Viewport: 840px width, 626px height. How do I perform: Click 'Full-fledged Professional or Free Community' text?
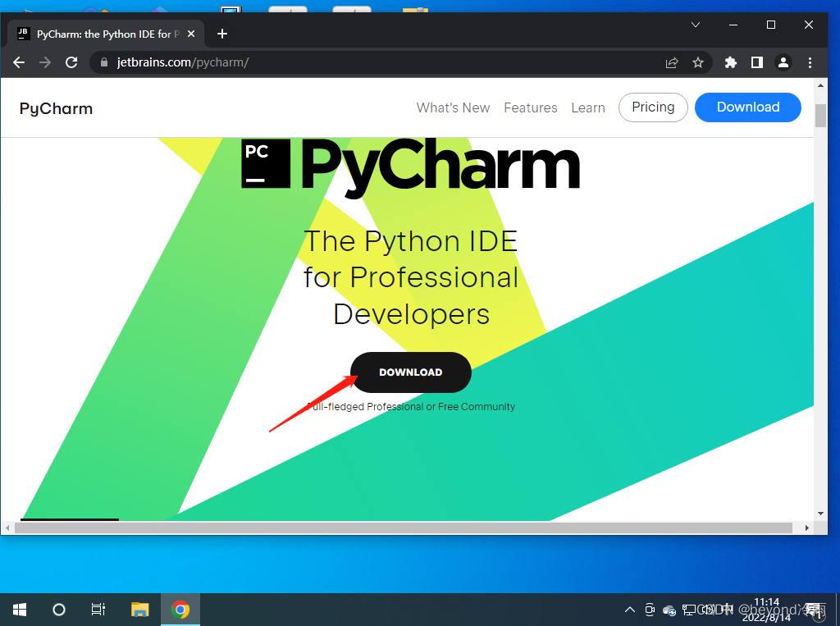411,407
